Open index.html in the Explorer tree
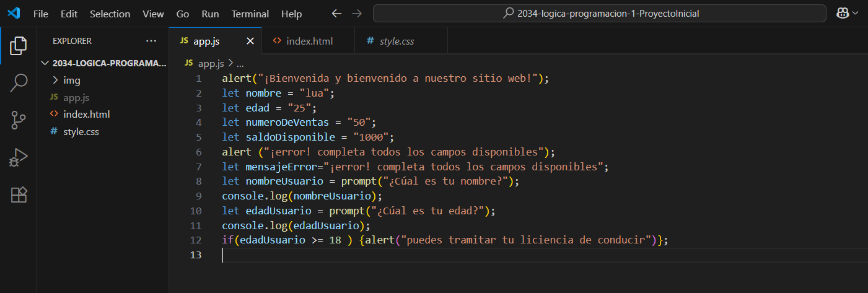The width and height of the screenshot is (868, 293). coord(103,114)
